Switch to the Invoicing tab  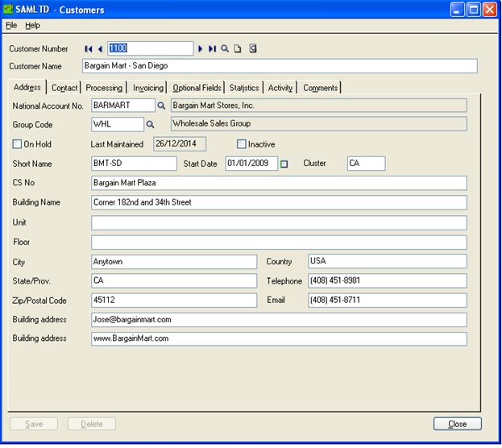(x=148, y=88)
